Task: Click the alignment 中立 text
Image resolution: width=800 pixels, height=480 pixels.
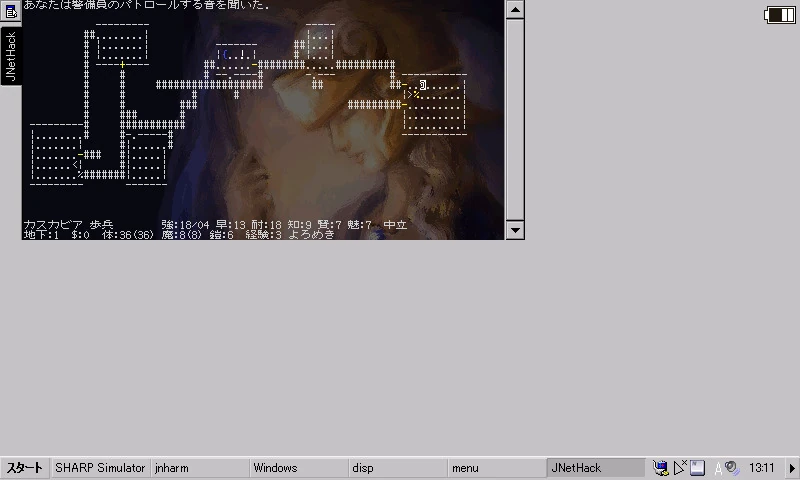Action: pos(395,224)
